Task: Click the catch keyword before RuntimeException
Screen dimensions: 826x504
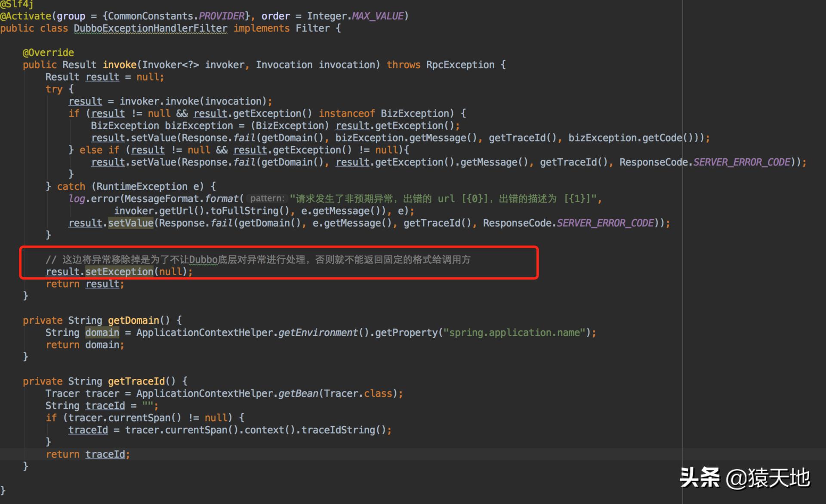Action: tap(71, 187)
